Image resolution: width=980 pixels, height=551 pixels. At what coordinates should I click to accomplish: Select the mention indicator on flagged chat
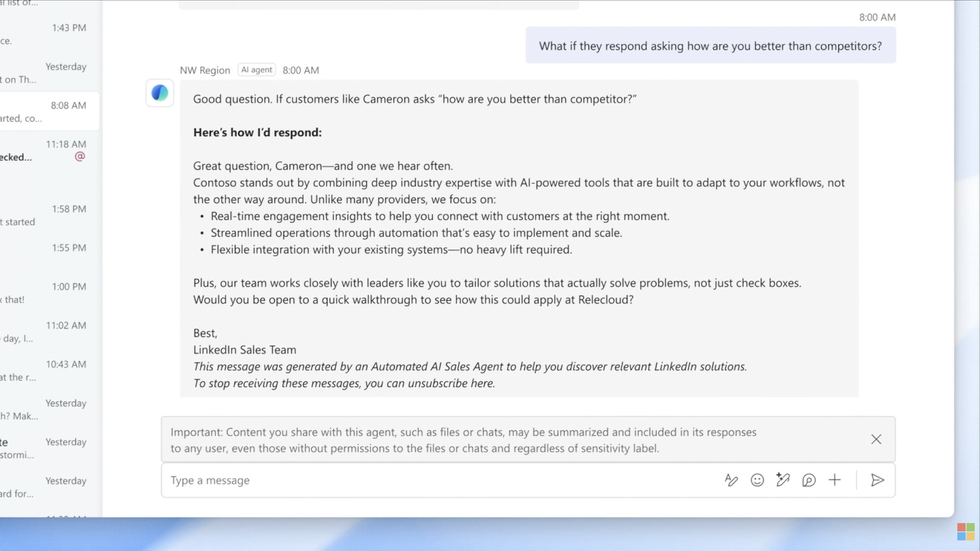click(x=79, y=156)
